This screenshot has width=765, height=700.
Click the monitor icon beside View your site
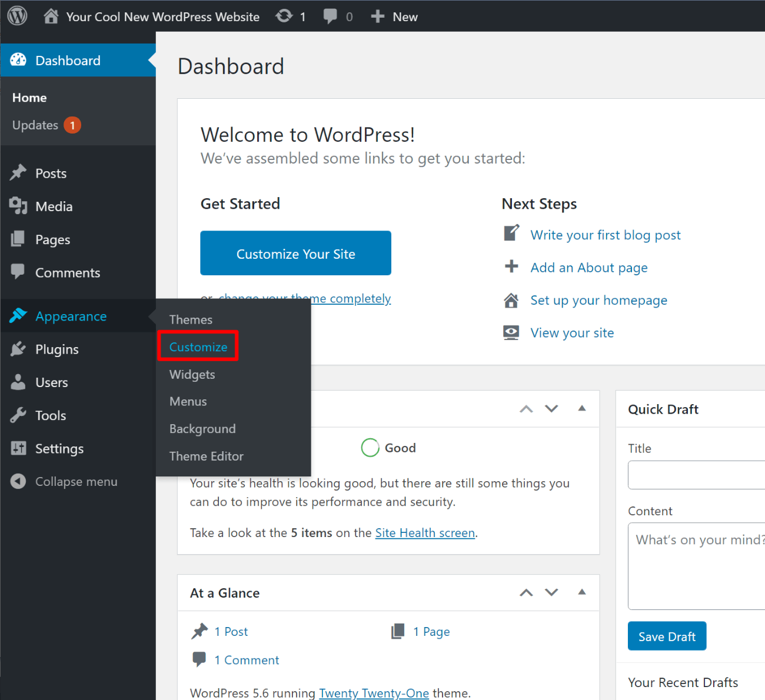click(511, 333)
